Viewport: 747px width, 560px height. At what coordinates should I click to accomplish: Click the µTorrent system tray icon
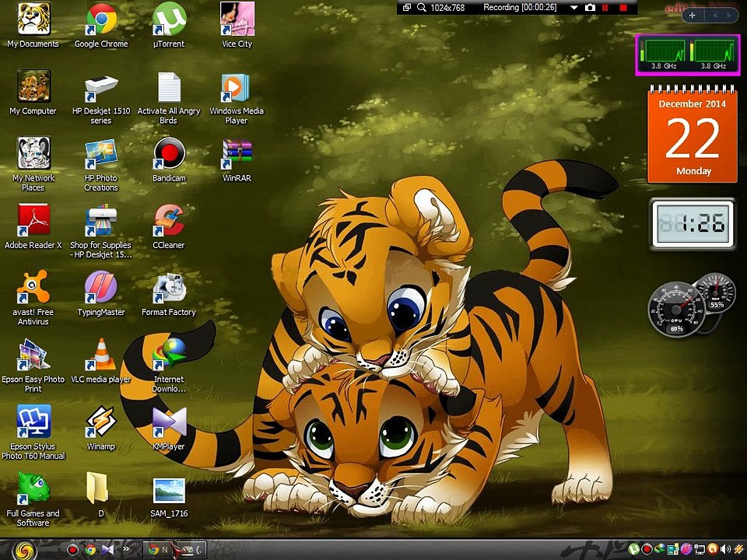click(x=634, y=549)
